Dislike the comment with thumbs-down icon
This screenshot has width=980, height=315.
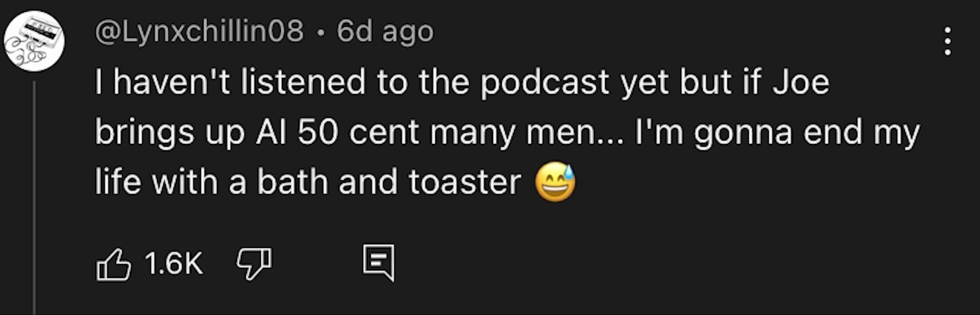pos(254,264)
